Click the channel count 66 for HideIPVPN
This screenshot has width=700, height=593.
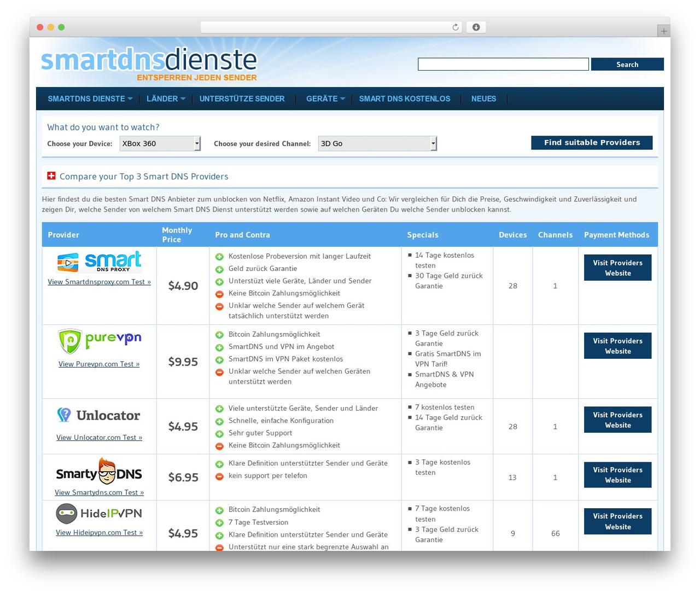[x=555, y=533]
